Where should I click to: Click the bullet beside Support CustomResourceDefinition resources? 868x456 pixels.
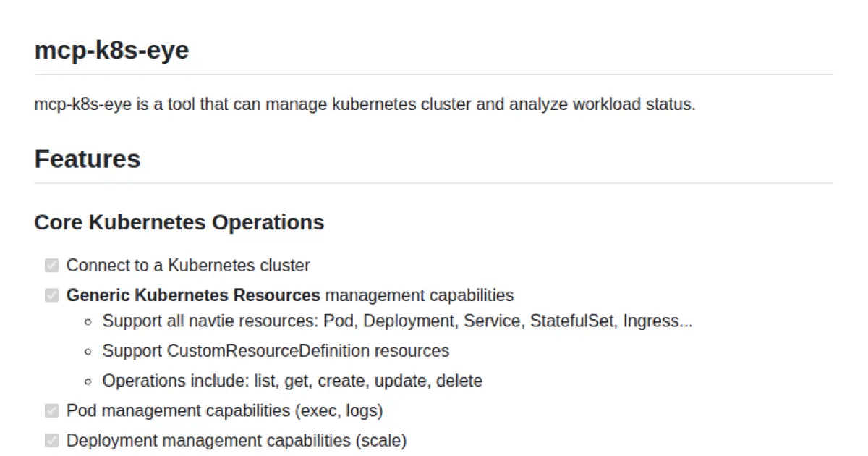(x=88, y=352)
